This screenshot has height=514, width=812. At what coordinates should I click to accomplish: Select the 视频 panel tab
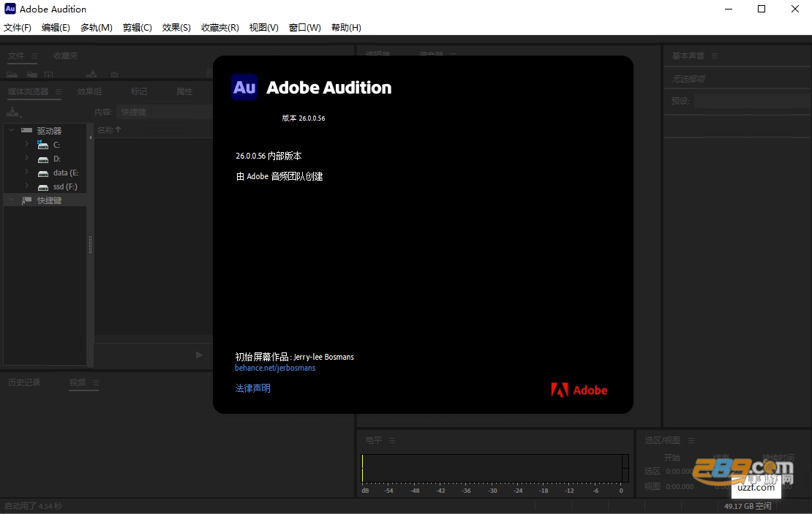pos(78,382)
